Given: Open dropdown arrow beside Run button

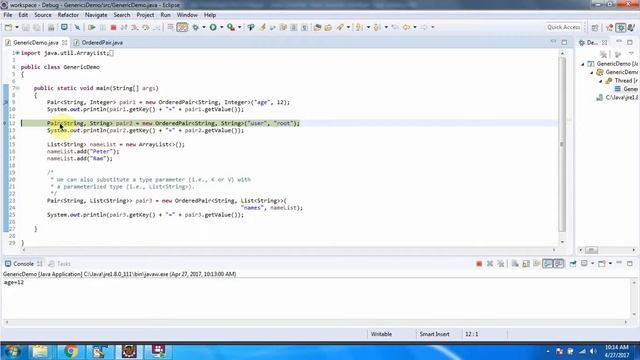Looking at the screenshot, I should point(222,27).
